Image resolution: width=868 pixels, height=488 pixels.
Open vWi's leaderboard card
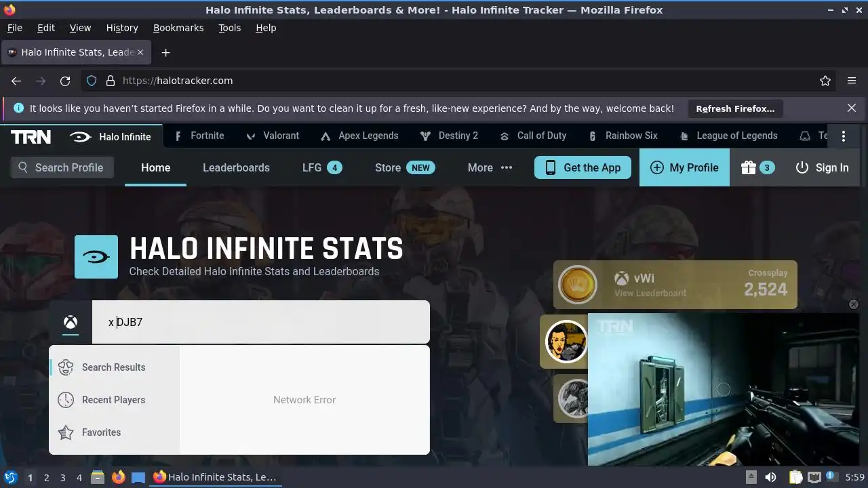tap(675, 285)
